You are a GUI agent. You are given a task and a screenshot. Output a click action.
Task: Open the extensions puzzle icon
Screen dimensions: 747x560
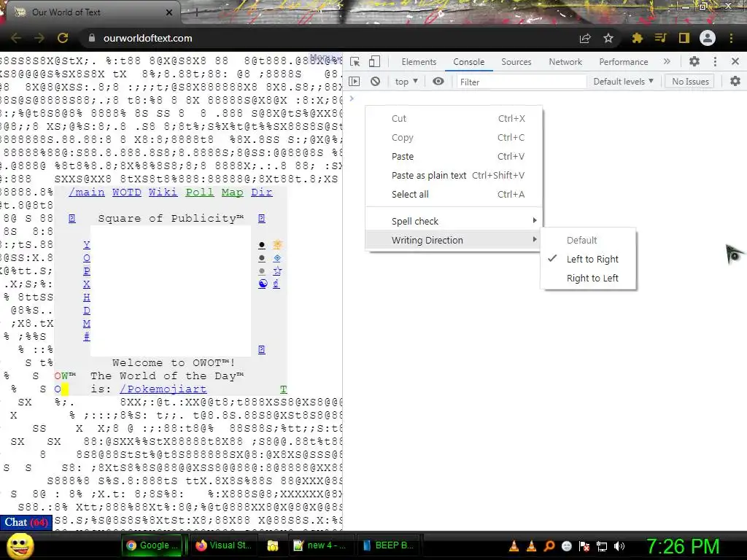(x=637, y=38)
